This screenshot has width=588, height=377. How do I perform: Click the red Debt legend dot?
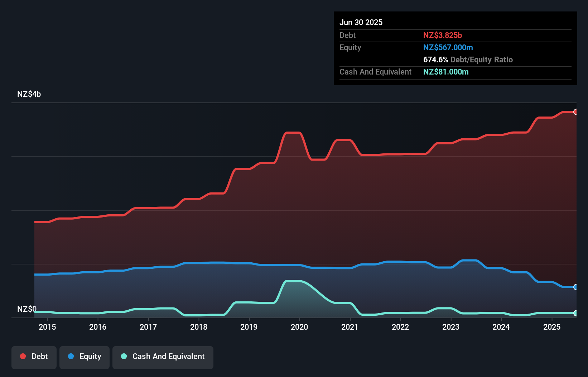[22, 356]
